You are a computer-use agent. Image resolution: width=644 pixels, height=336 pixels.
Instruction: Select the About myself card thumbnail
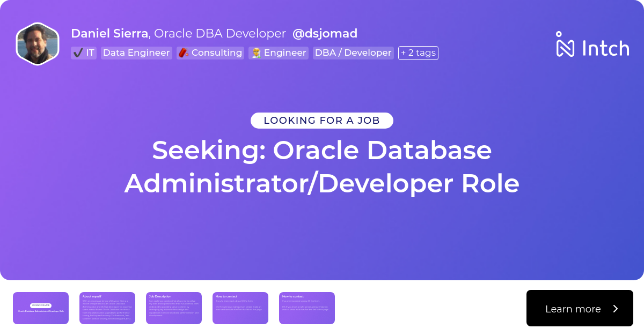(x=107, y=308)
